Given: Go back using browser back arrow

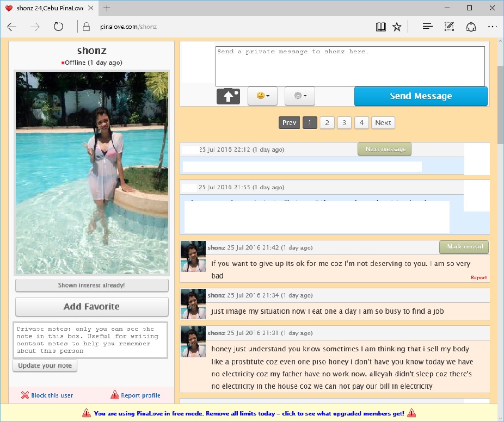Looking at the screenshot, I should tap(12, 27).
